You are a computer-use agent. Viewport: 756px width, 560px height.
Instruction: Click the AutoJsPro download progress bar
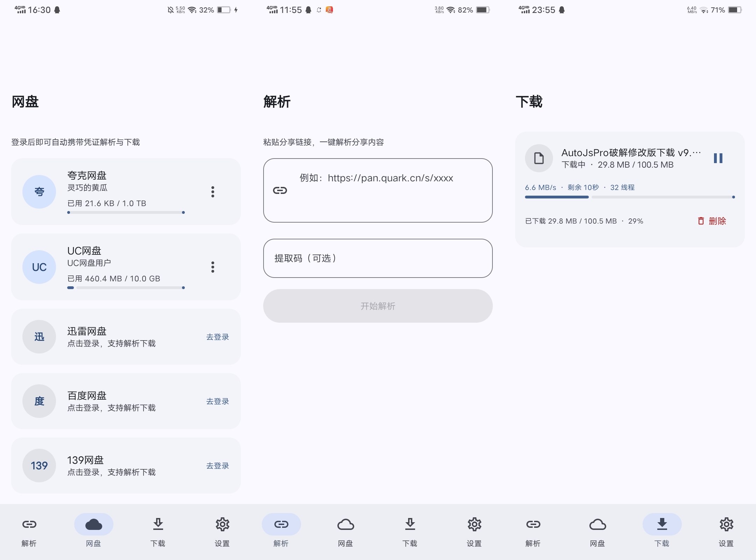[630, 197]
